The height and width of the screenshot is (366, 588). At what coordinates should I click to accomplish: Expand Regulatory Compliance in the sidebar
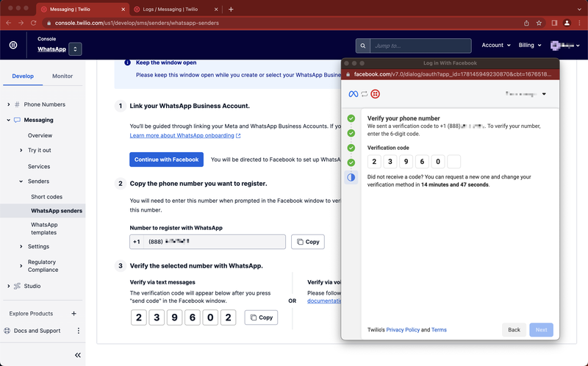click(x=21, y=266)
